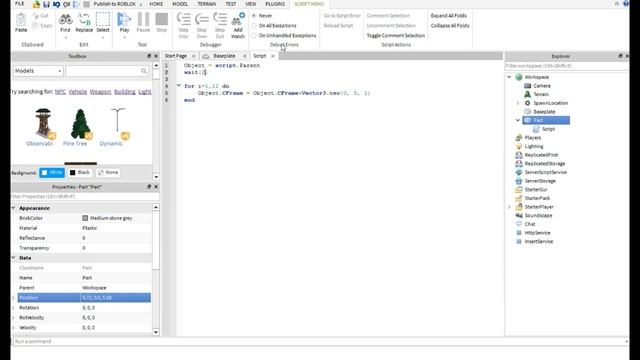
Task: Float the Explorer panel
Action: coord(620,56)
